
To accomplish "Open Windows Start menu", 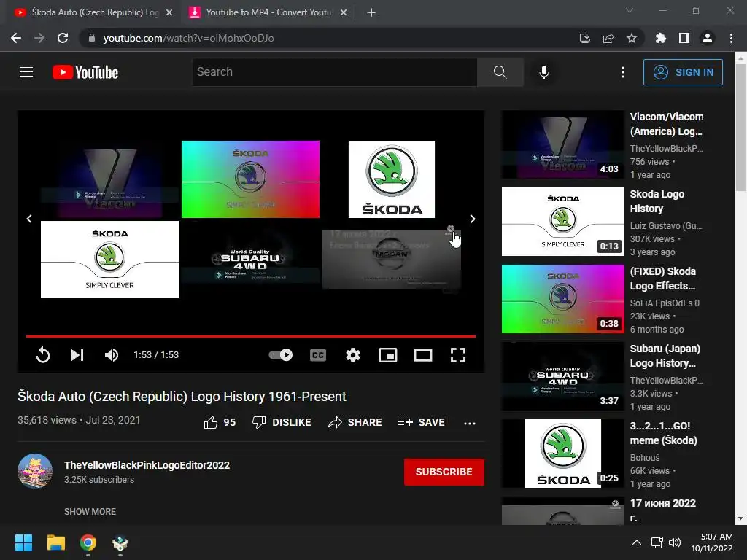I will [x=23, y=542].
